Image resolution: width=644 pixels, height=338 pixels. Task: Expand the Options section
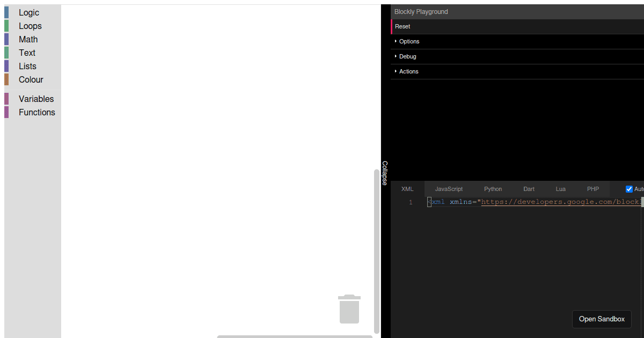pyautogui.click(x=409, y=41)
